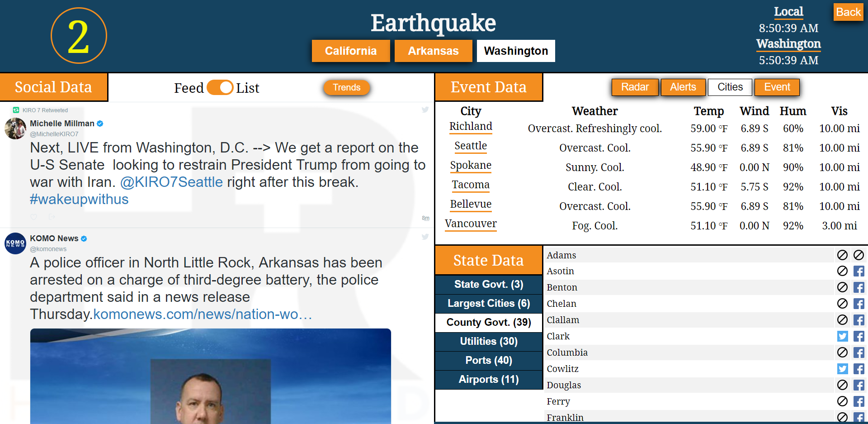Image resolution: width=868 pixels, height=424 pixels.
Task: Click the arrested officer photo thumbnail
Action: [x=211, y=376]
